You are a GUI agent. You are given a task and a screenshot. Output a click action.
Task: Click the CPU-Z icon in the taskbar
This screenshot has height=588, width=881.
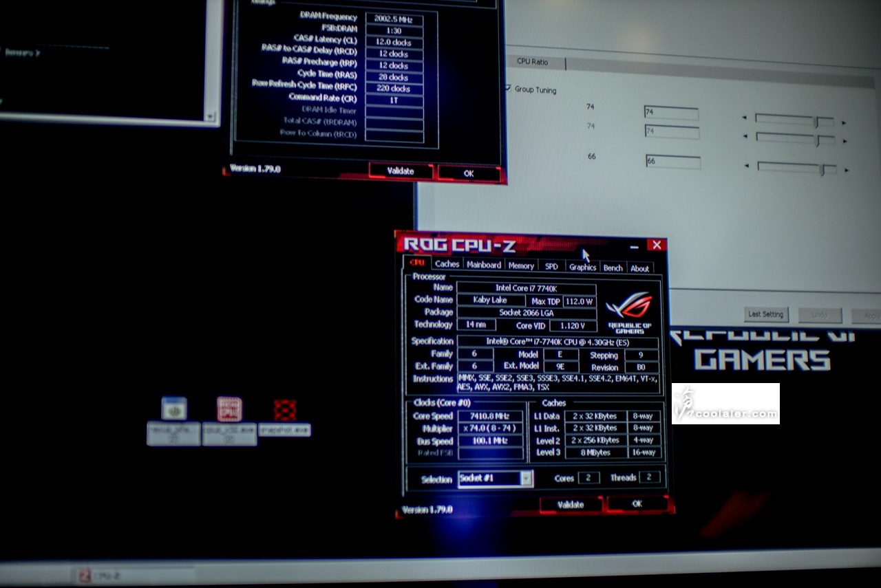tap(85, 576)
